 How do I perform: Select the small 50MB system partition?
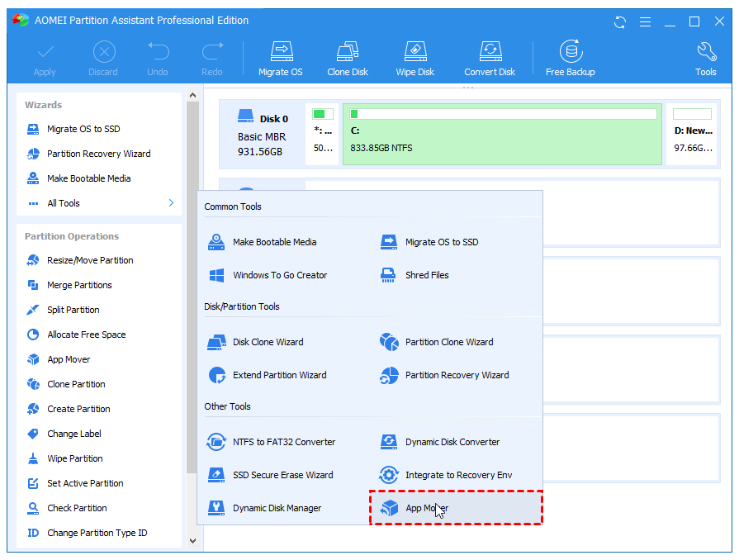pos(322,135)
